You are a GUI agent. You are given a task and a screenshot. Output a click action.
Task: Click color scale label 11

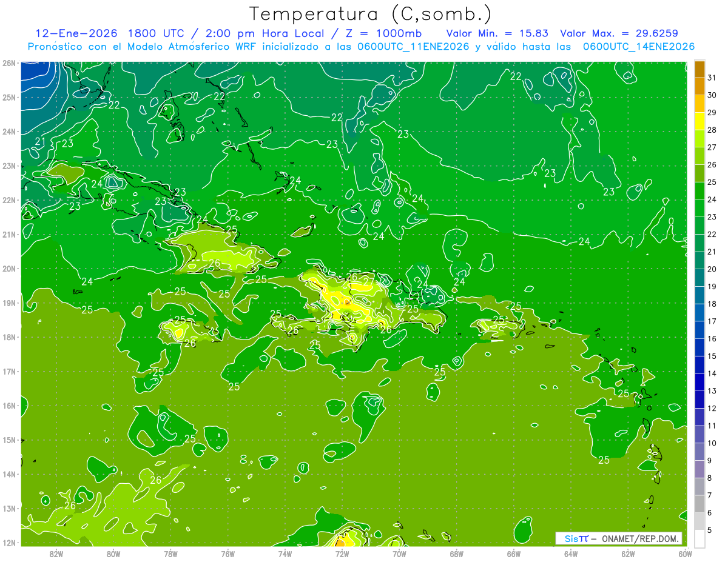(x=712, y=426)
